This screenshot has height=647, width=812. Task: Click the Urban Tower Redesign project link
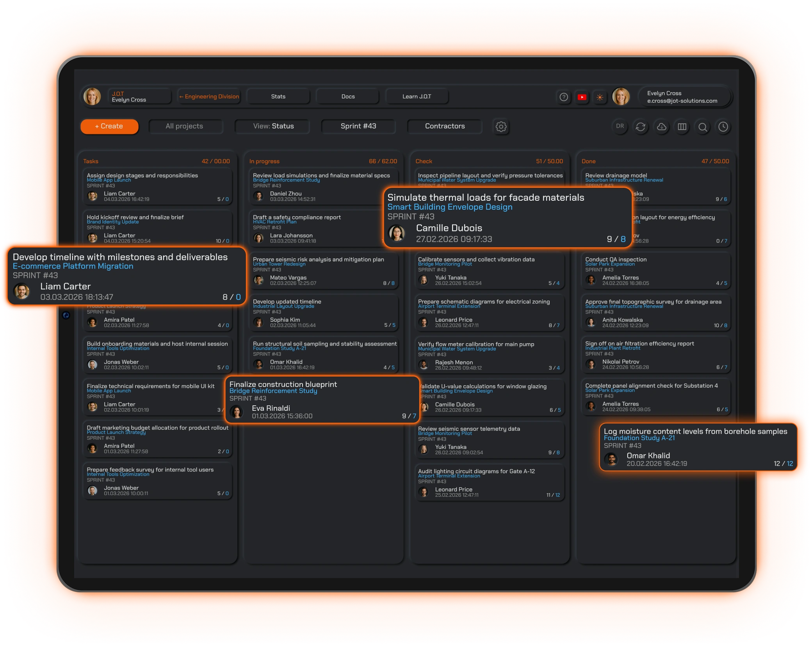coord(279,264)
